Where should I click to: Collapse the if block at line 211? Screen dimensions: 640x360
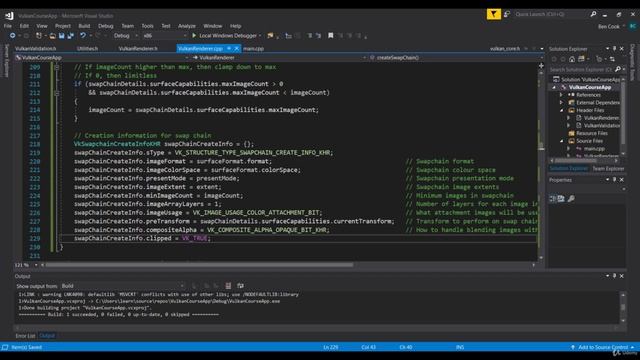[57, 93]
